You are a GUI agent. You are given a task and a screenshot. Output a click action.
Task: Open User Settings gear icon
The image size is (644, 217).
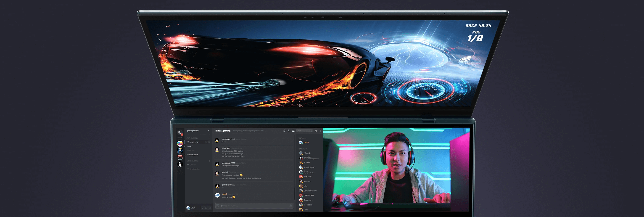click(210, 208)
